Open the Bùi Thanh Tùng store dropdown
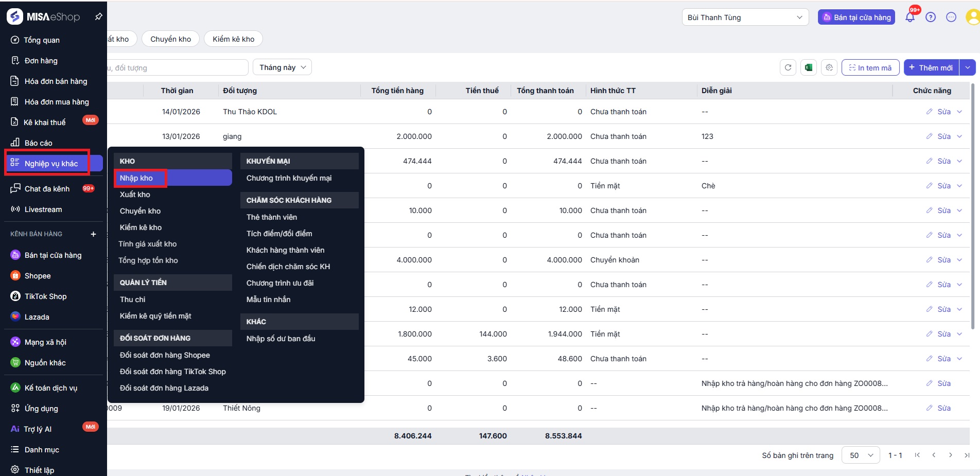Viewport: 980px width, 476px height. (745, 17)
